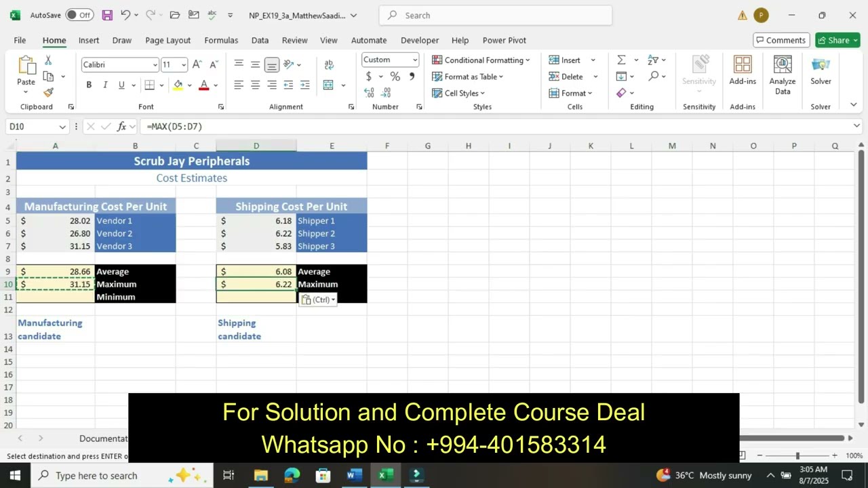Open Conditional Formatting dropdown

click(481, 60)
